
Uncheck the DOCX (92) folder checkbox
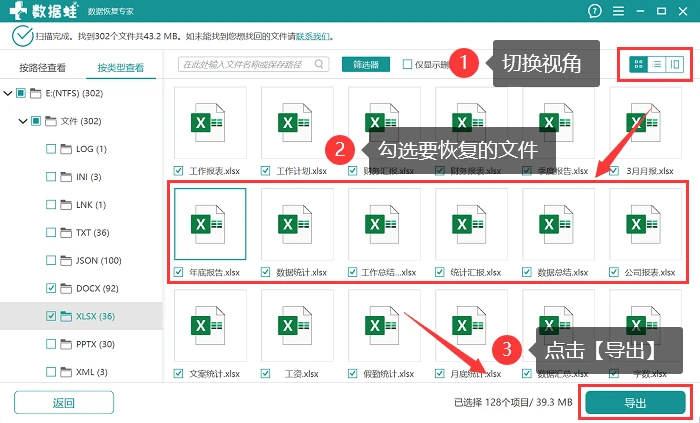[51, 288]
